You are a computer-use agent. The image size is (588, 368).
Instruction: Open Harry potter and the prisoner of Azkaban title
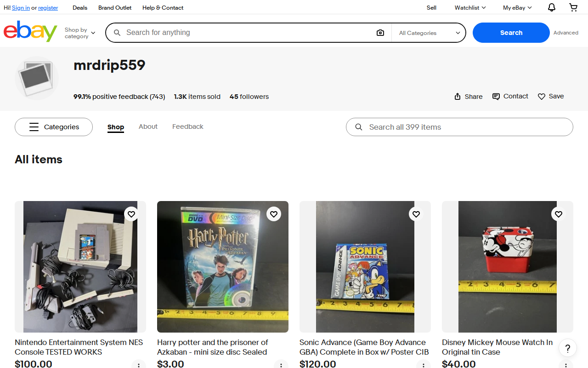pyautogui.click(x=213, y=347)
